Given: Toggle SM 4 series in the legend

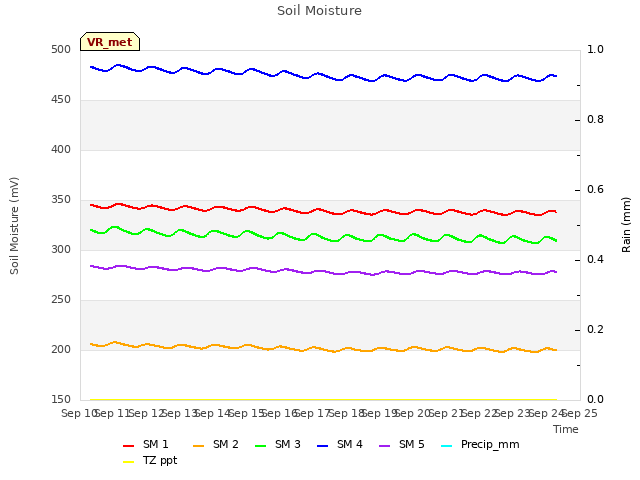Looking at the screenshot, I should pos(340,444).
